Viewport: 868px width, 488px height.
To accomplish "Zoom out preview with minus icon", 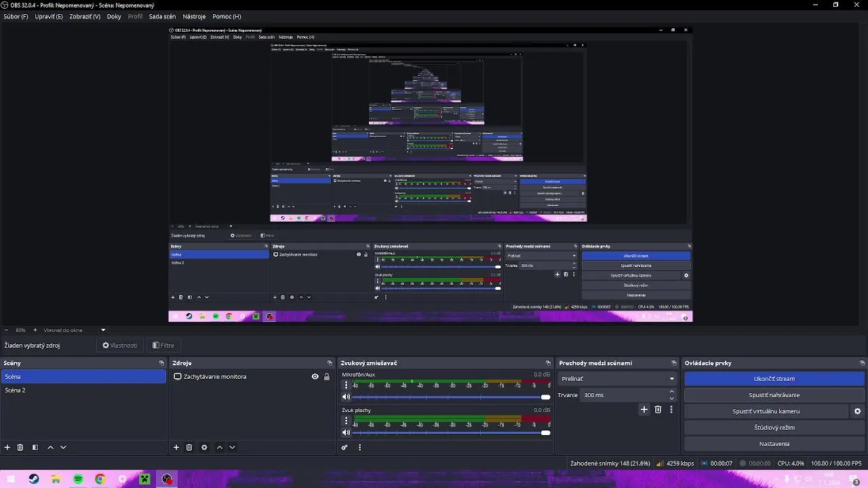I will tap(7, 330).
